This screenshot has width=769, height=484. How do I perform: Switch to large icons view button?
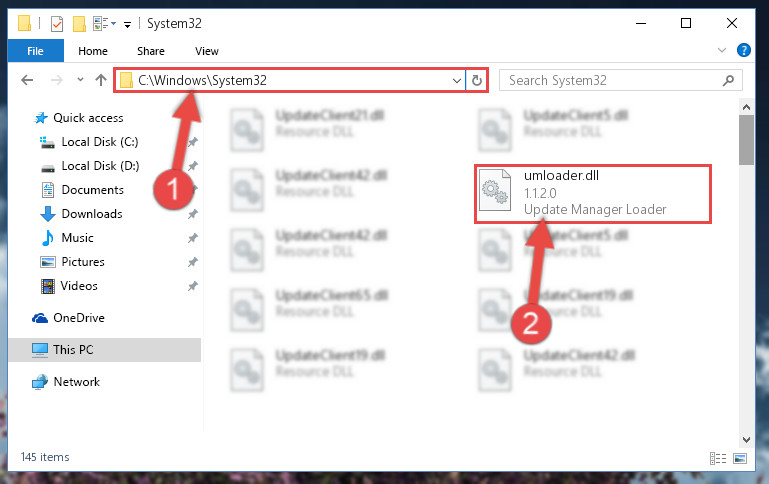tap(740, 459)
